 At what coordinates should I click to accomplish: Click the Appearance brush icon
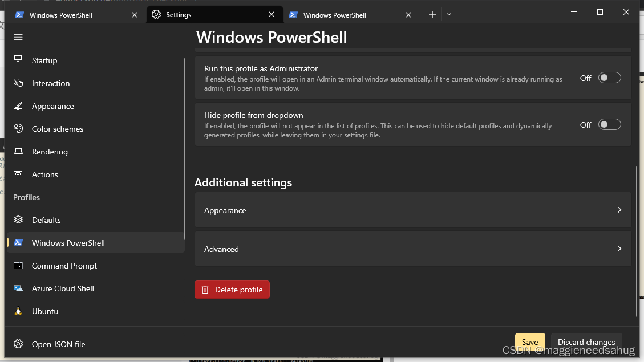tap(18, 106)
